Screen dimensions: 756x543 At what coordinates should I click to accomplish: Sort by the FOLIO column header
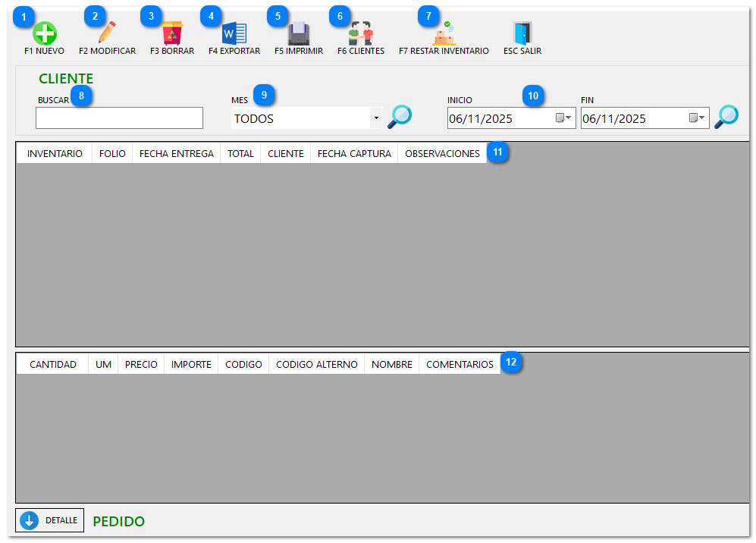[112, 153]
